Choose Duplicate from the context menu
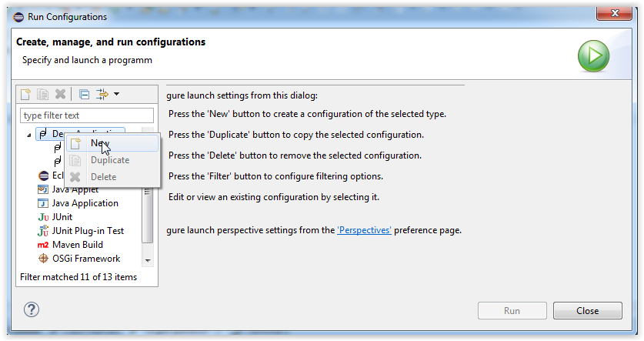The width and height of the screenshot is (644, 341). 109,160
